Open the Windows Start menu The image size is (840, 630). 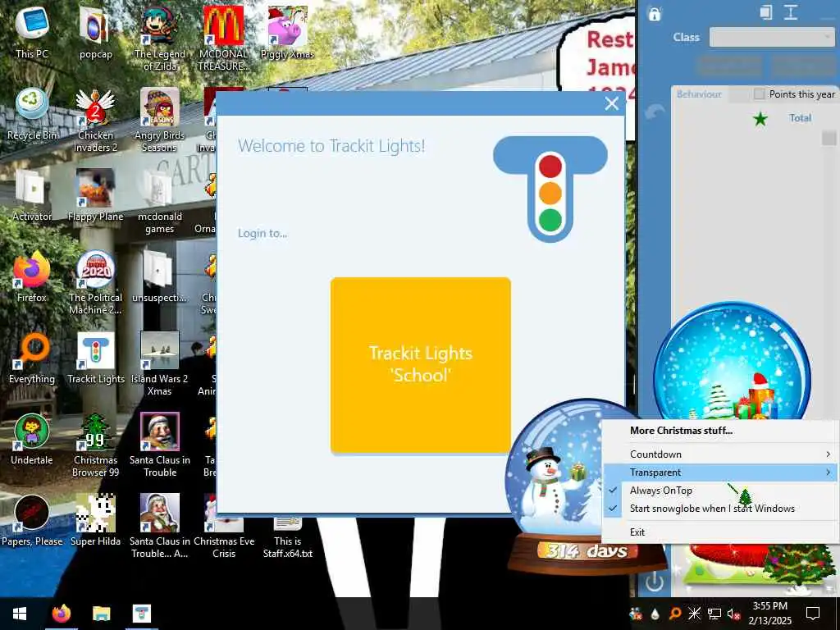click(x=20, y=614)
